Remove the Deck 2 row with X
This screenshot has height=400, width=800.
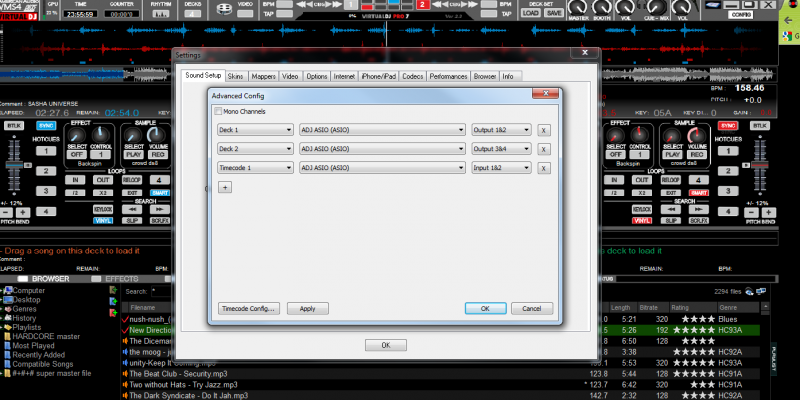543,149
